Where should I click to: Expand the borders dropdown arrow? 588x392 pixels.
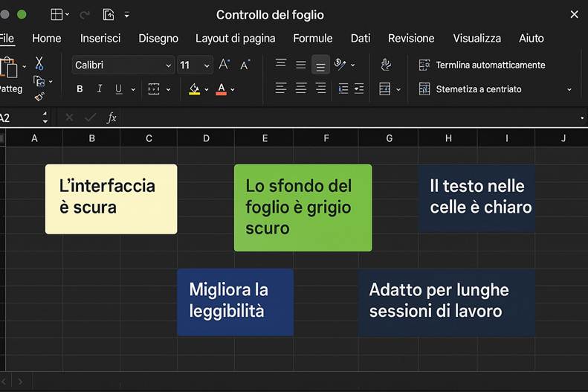click(x=168, y=90)
